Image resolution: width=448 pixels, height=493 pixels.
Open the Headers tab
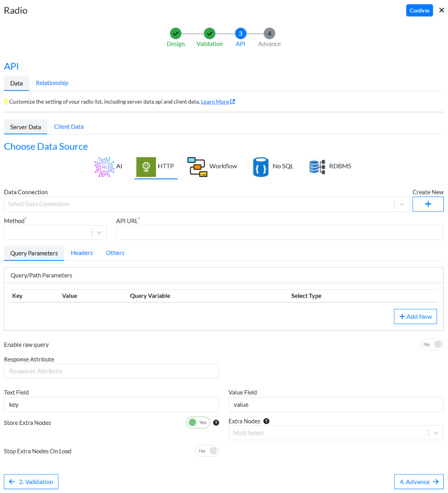pos(82,253)
